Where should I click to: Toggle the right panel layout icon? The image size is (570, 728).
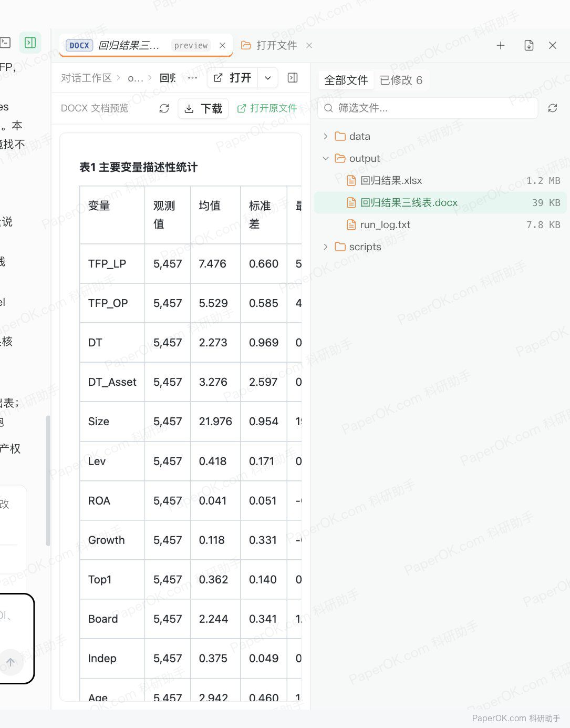(x=30, y=43)
